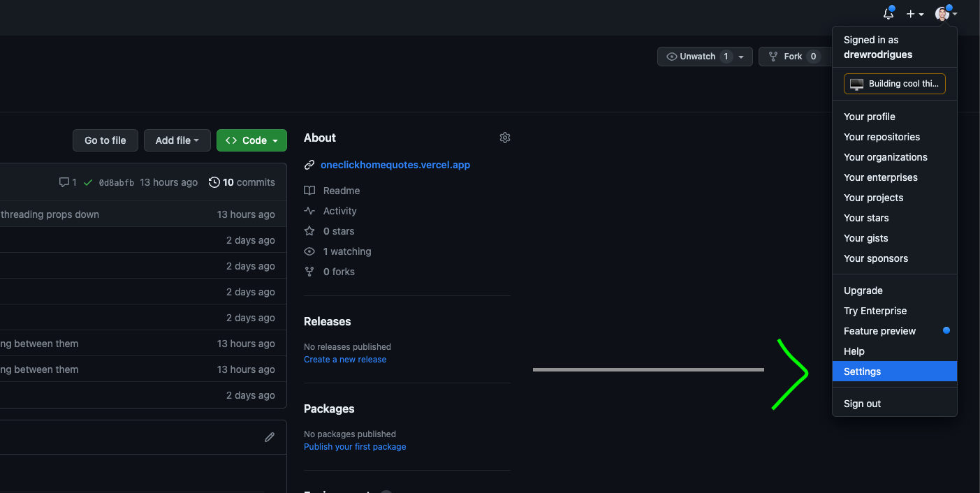Open the green Code dropdown
This screenshot has width=980, height=493.
[251, 140]
